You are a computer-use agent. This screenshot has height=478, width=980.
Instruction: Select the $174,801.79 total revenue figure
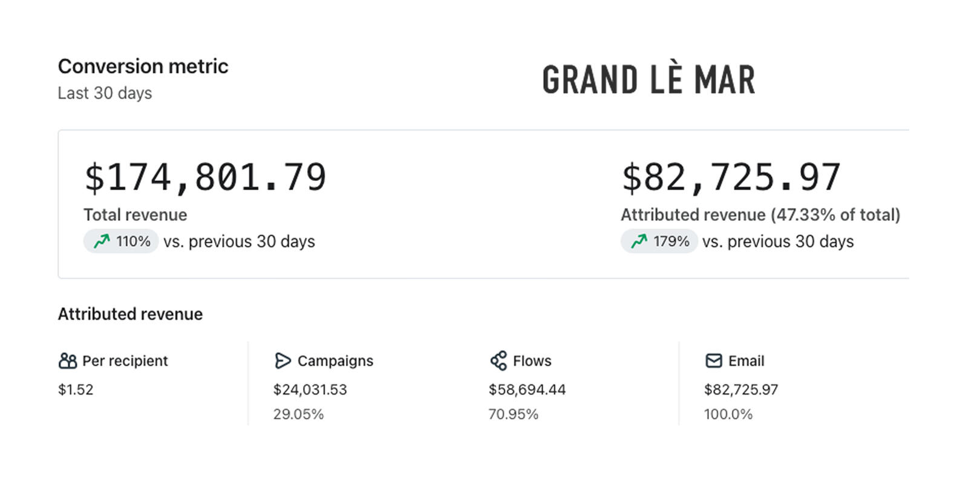[205, 177]
